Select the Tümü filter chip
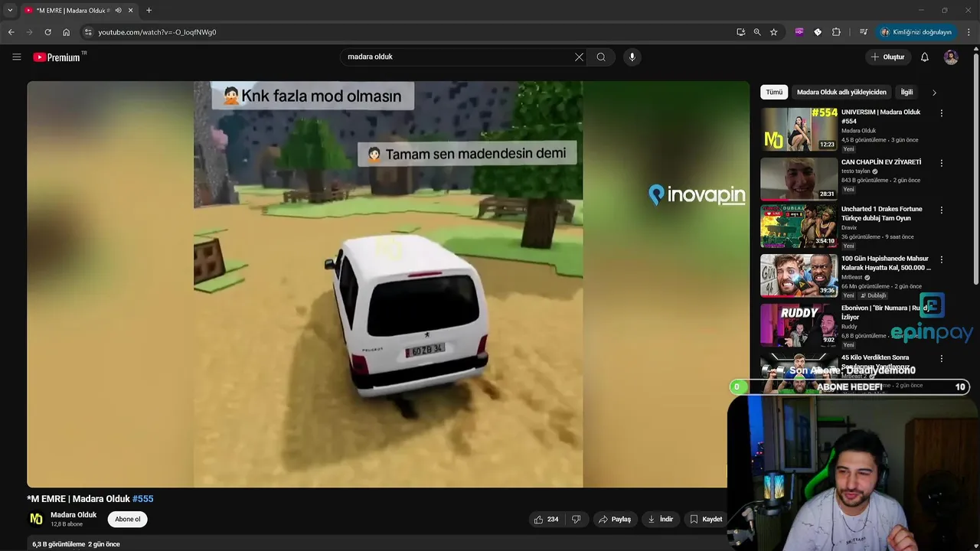Screen dimensions: 980x551 pos(774,92)
